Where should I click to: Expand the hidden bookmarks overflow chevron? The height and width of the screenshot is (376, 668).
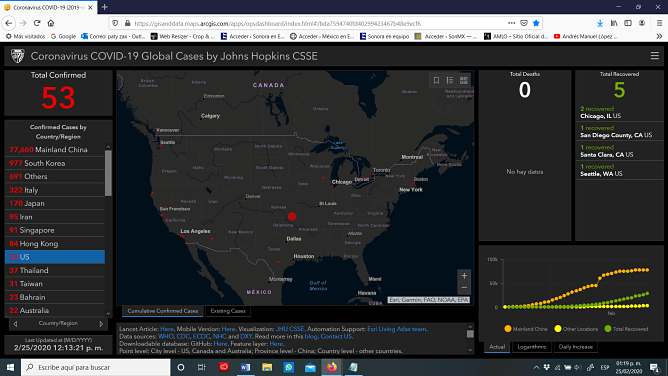(x=659, y=37)
